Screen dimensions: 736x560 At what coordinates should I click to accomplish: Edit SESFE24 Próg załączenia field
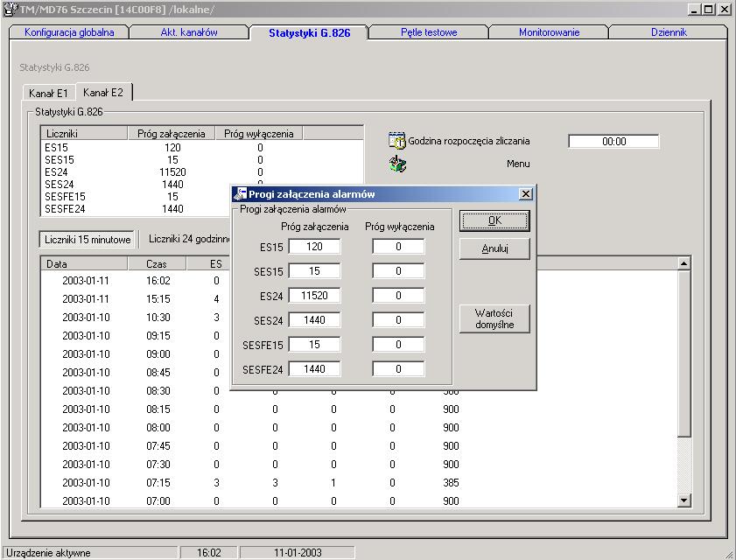pos(314,369)
